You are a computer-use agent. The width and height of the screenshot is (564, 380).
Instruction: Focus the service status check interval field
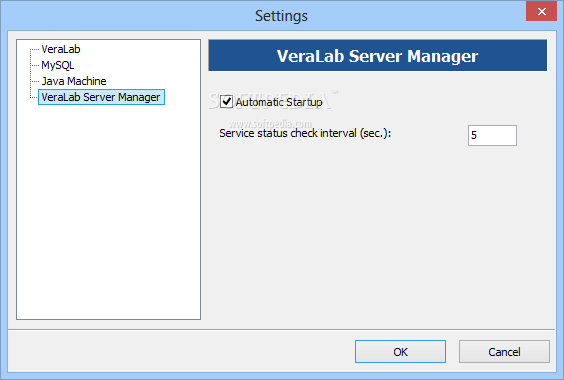point(492,135)
